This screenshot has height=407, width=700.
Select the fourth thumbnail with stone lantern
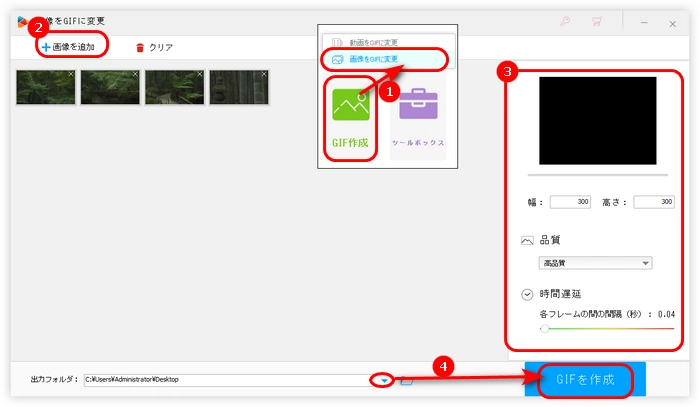point(239,87)
